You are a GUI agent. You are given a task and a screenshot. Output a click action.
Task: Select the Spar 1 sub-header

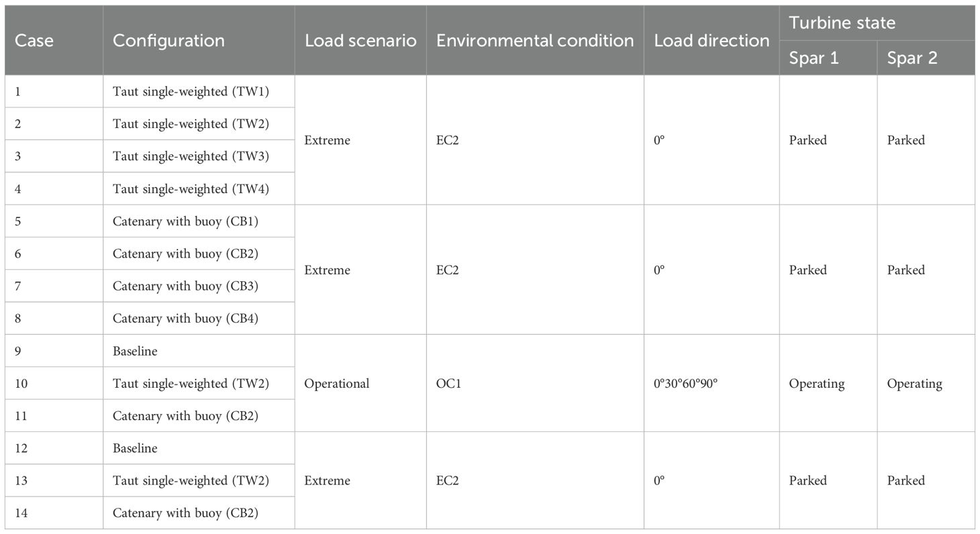coord(814,58)
